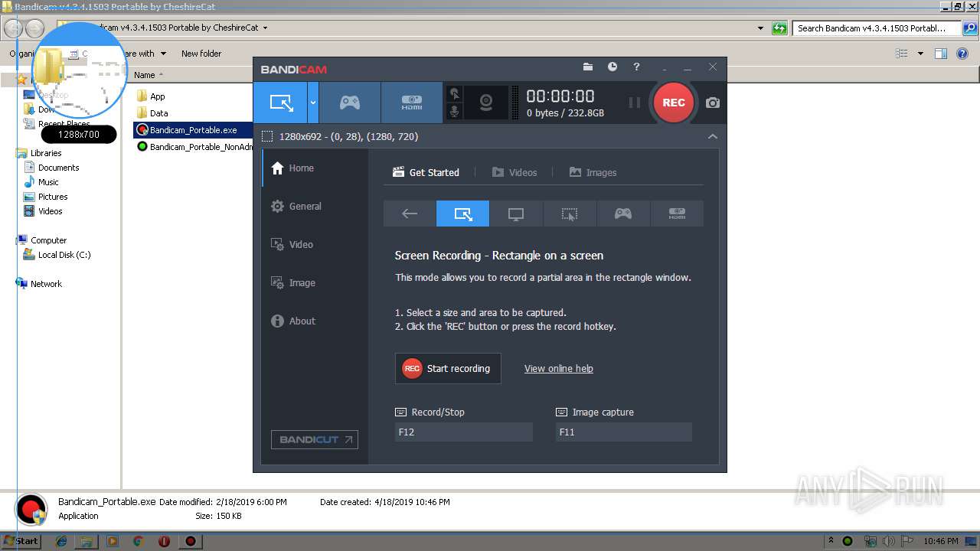This screenshot has height=551, width=980.
Task: Open screen recording mode dropdown arrow
Action: click(x=313, y=103)
